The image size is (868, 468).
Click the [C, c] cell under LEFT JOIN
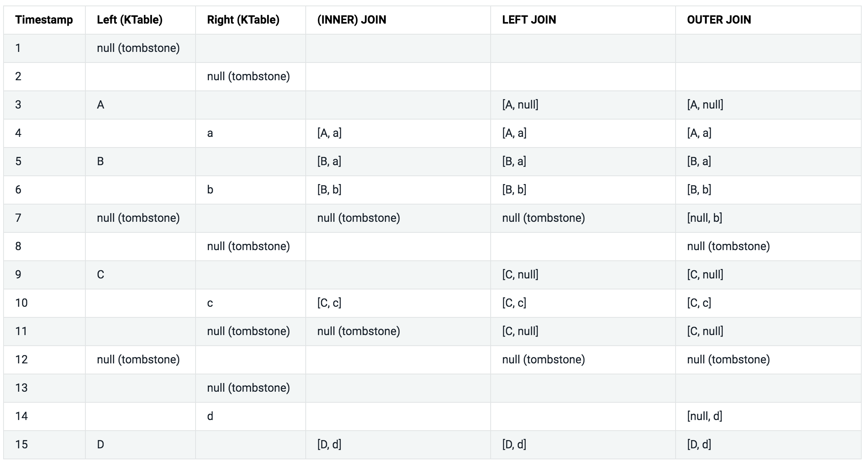[x=514, y=303]
